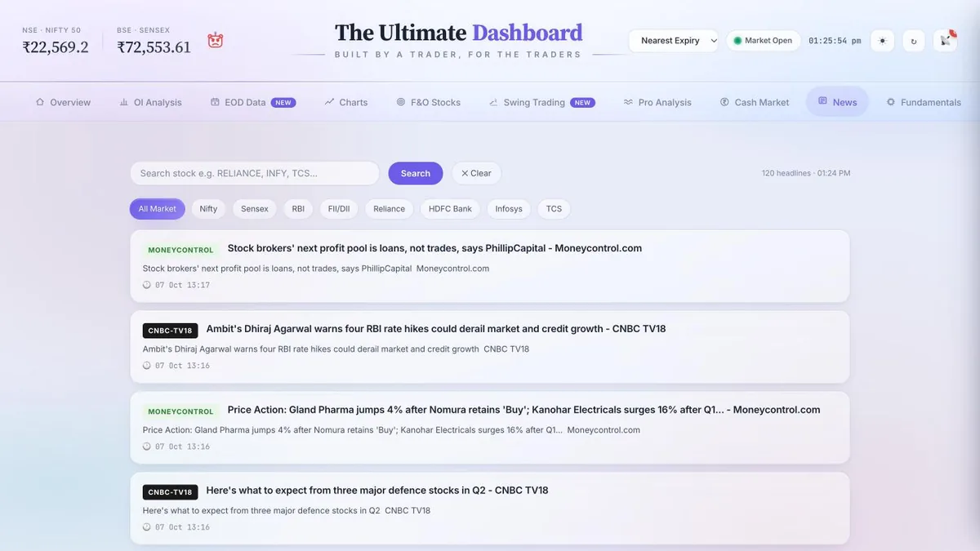The height and width of the screenshot is (551, 980).
Task: Choose the FII/DII filter chip
Action: [339, 209]
